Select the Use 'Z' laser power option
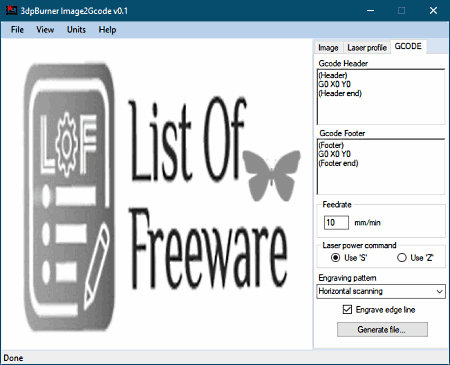 (x=415, y=258)
